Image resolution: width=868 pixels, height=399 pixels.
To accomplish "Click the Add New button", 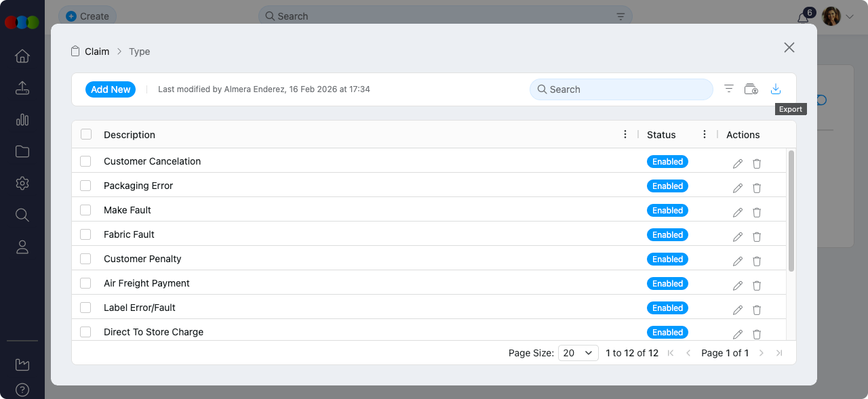I will [111, 89].
